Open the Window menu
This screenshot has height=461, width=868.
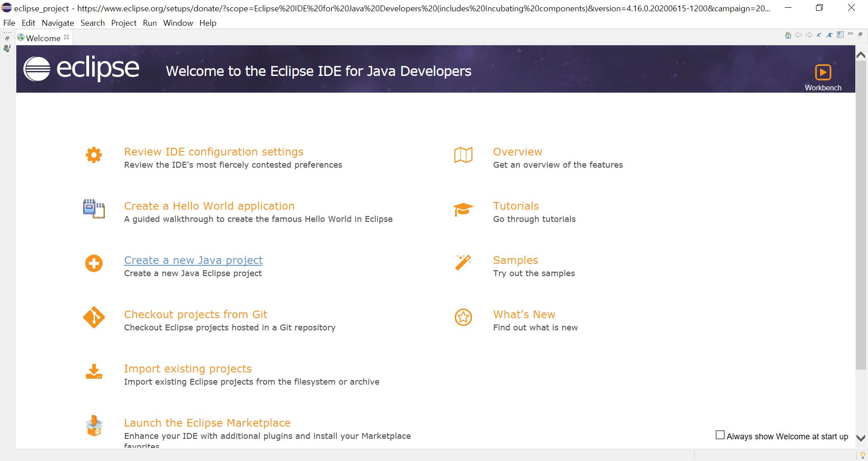coord(178,23)
